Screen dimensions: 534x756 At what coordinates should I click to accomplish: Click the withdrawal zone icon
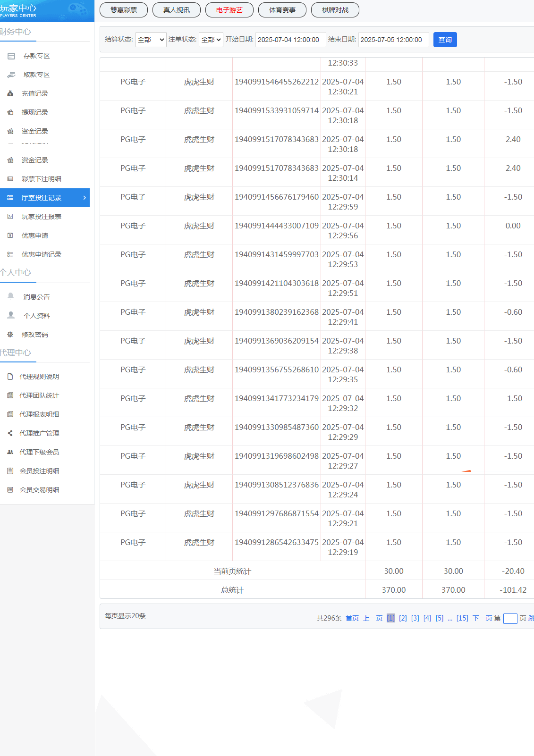(11, 75)
